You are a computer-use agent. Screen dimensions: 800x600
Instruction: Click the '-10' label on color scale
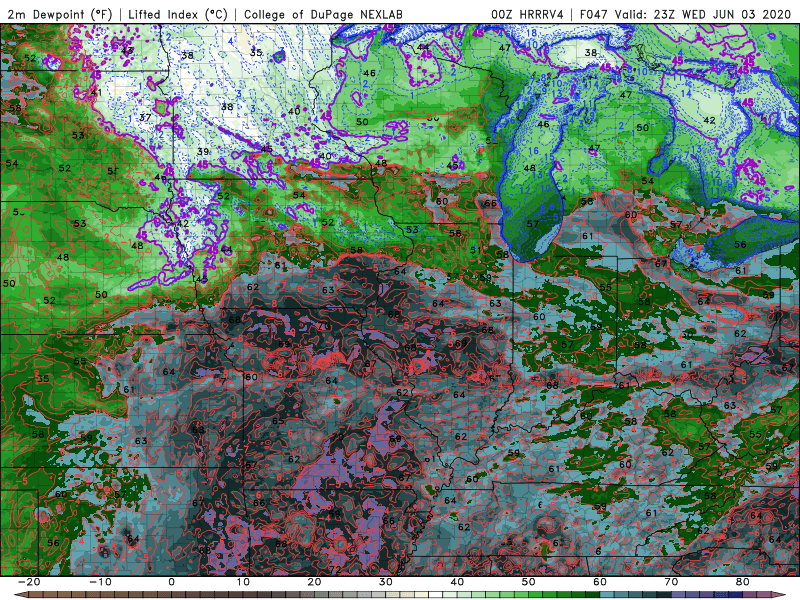tap(100, 582)
